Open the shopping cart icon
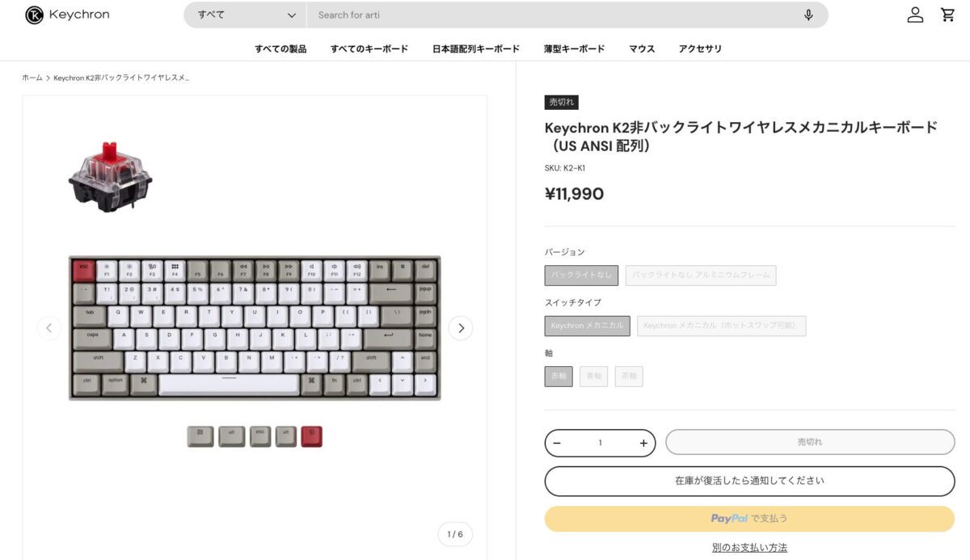 coord(947,15)
